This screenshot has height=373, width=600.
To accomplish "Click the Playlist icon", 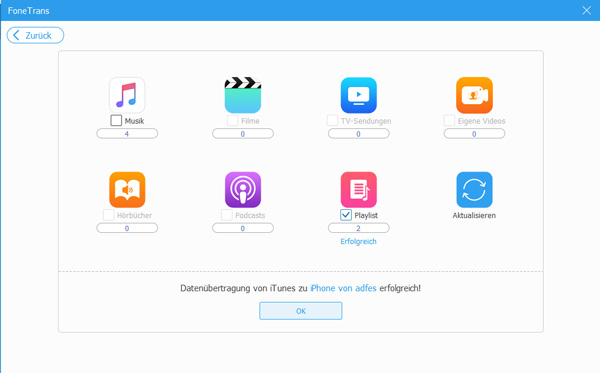I will [359, 189].
